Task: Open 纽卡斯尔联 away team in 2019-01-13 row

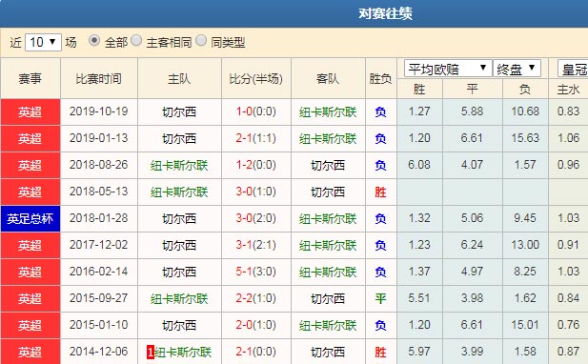Action: tap(328, 139)
